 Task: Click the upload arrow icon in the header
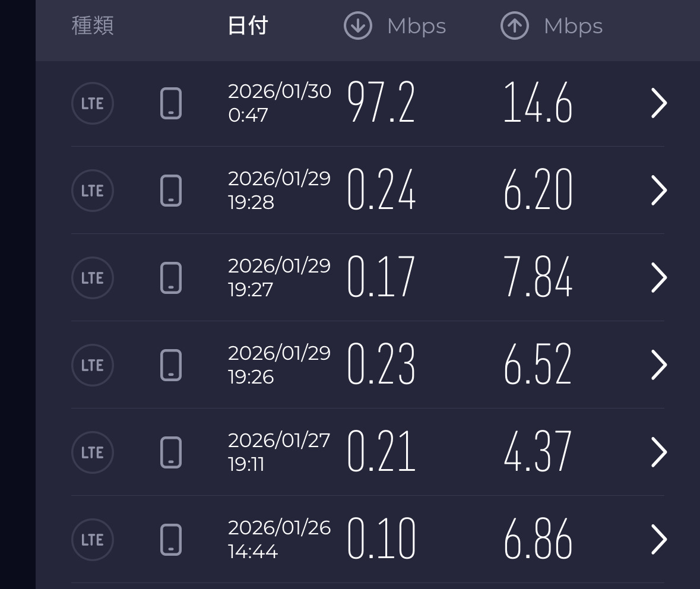point(515,26)
